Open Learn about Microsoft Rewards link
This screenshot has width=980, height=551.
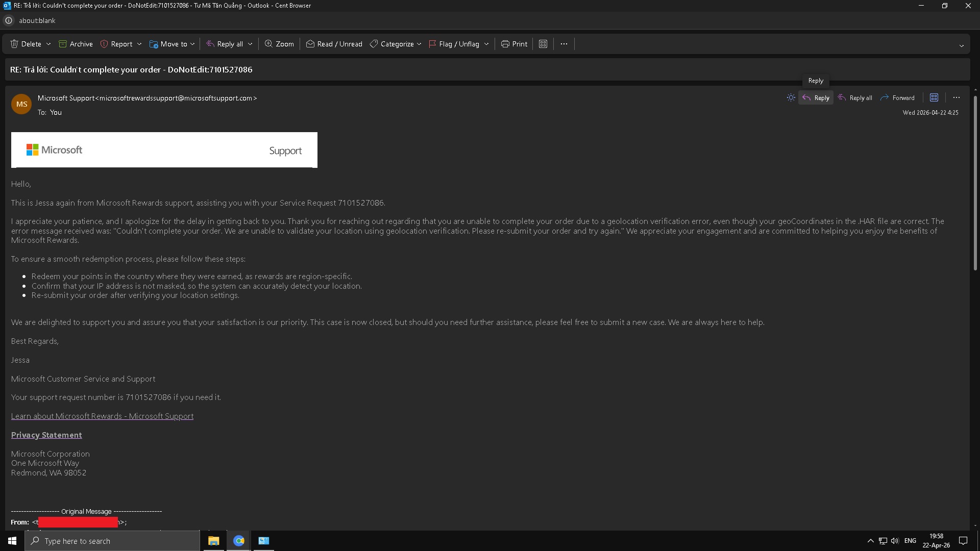(x=102, y=416)
